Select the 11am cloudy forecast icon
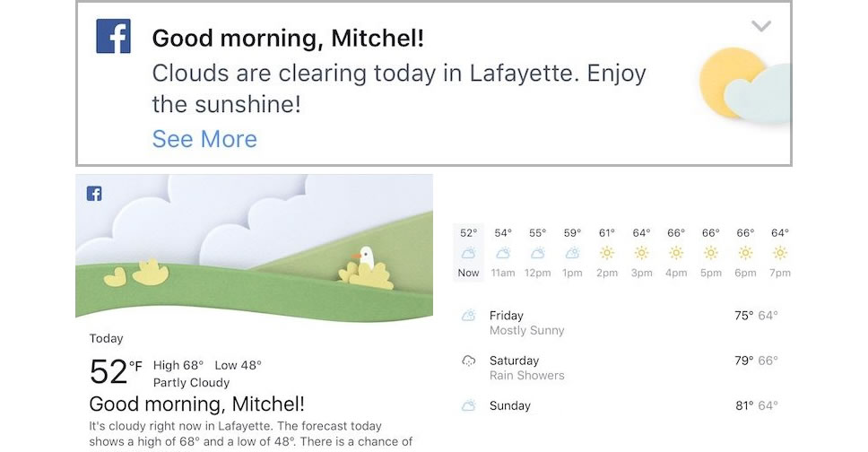Viewport: 868px width, 452px height. [x=503, y=253]
